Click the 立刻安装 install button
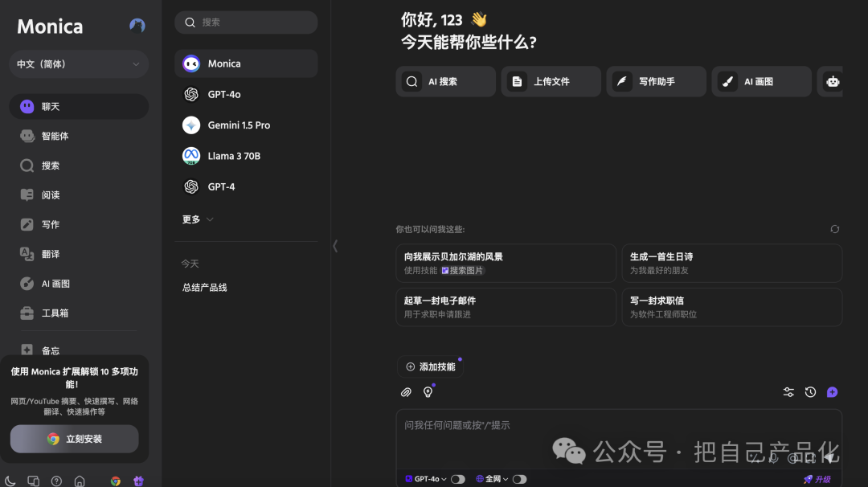Screen dimensions: 868x487 click(x=74, y=439)
